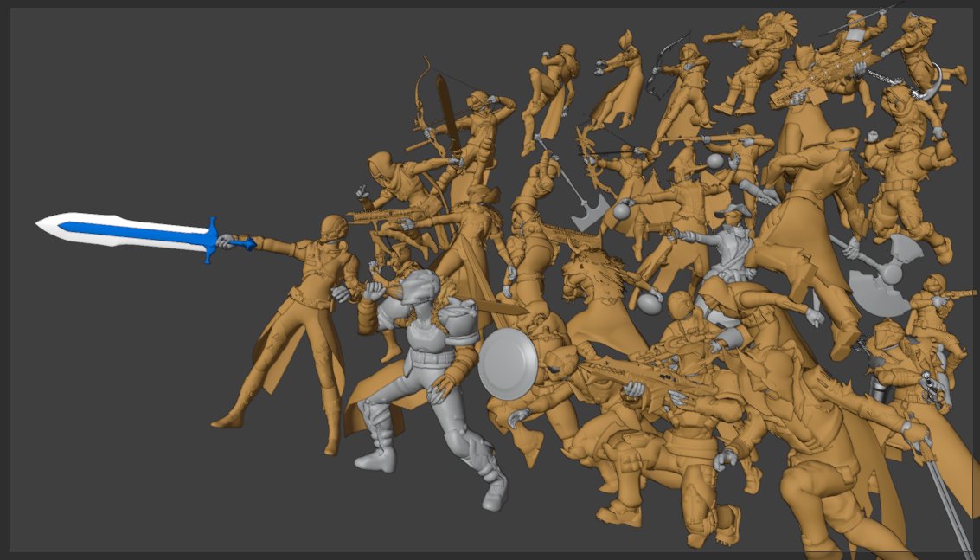980x560 pixels.
Task: Select the large gray double-bladed axe
Action: pyautogui.click(x=884, y=274)
